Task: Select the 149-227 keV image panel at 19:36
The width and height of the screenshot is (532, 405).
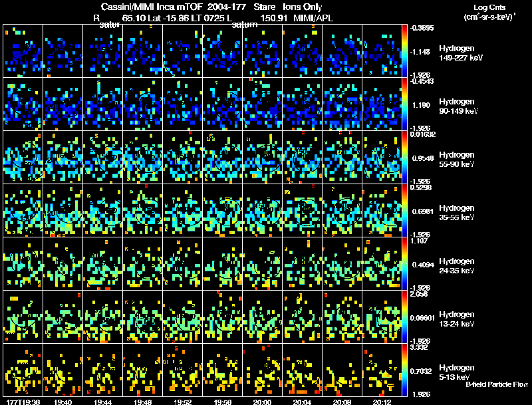Action: coord(23,51)
